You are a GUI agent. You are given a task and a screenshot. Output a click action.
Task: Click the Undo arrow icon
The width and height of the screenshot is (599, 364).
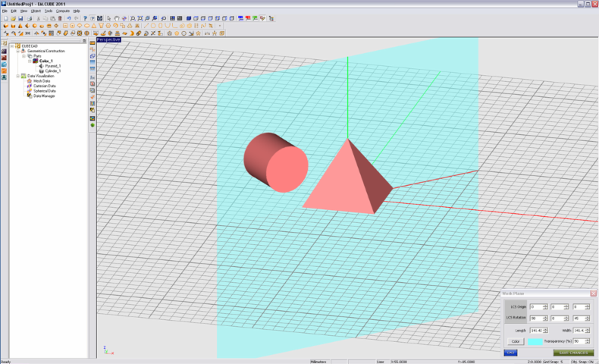tap(68, 18)
